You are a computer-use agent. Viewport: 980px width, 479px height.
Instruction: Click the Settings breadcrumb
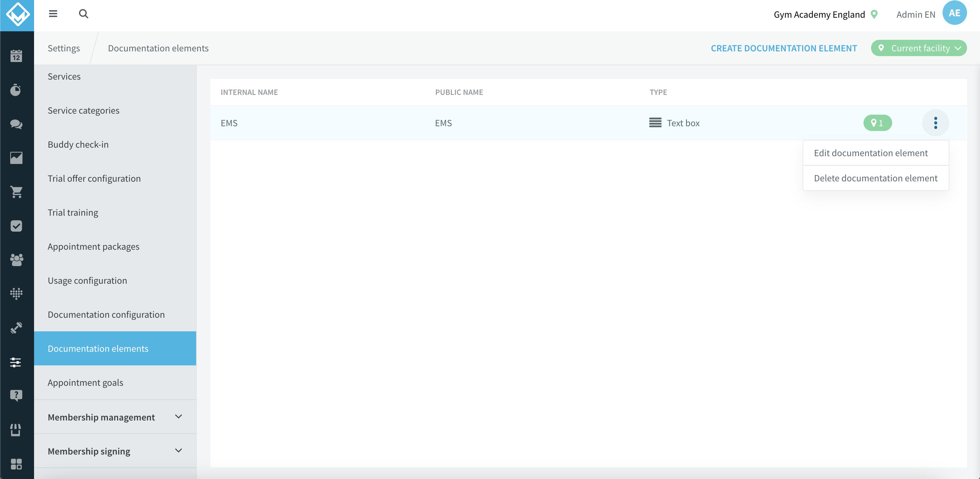coord(64,48)
